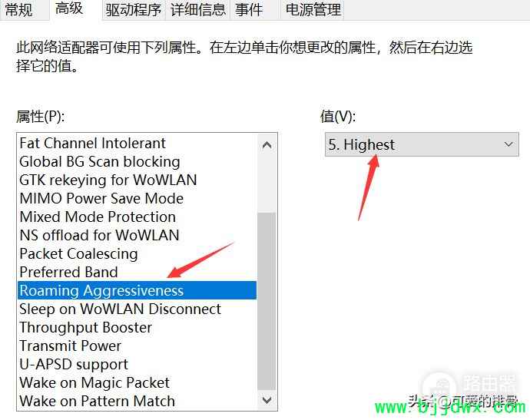
Task: Click the property list scroll-down arrow
Action: tap(267, 400)
